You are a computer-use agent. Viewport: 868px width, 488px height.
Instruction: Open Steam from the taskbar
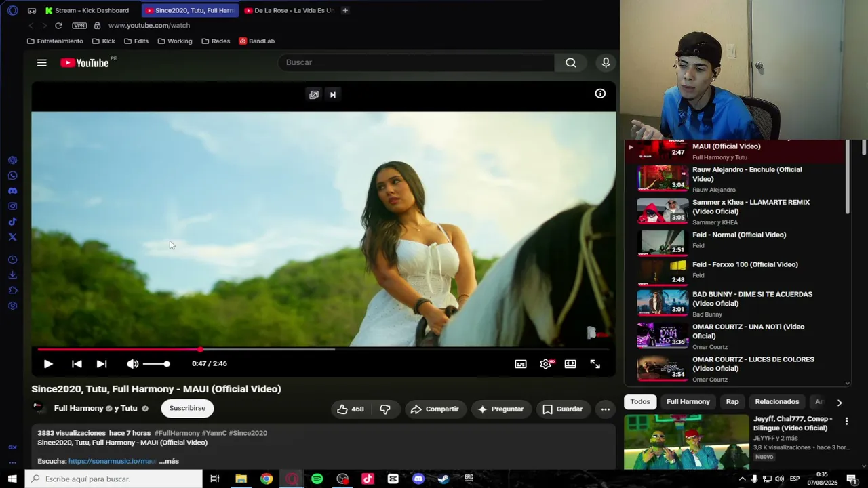(443, 479)
